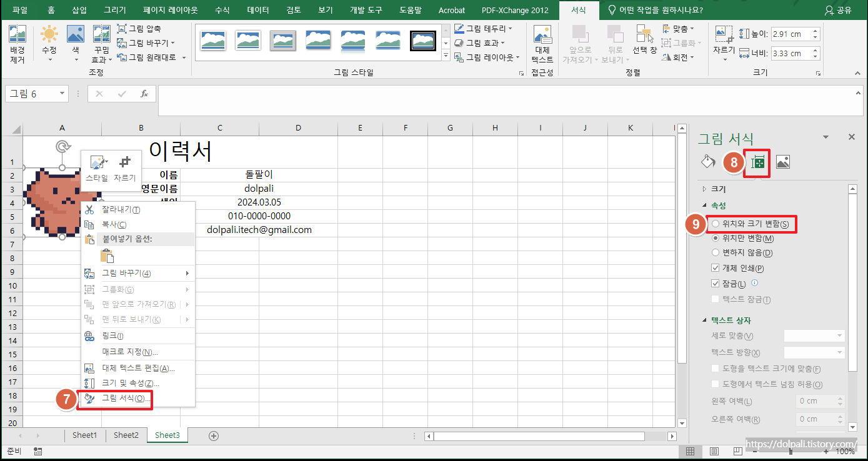868x461 pixels.
Task: Select the first picture style thumbnail
Action: [212, 41]
